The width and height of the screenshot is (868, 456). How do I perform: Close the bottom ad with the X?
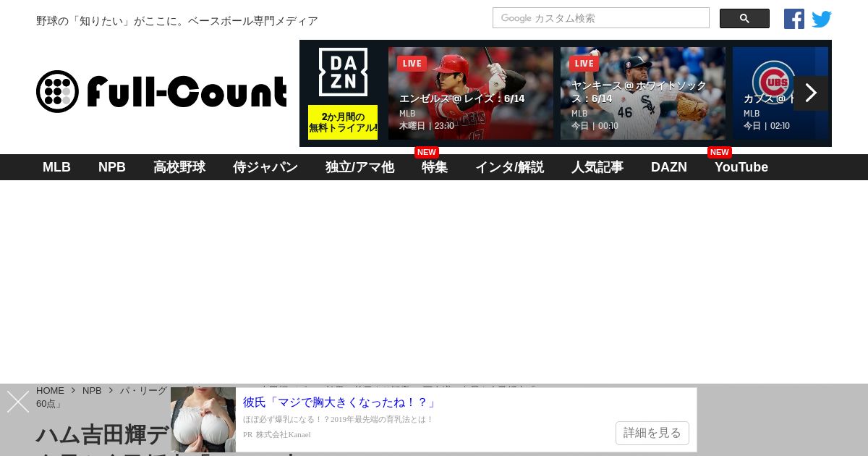pyautogui.click(x=18, y=402)
